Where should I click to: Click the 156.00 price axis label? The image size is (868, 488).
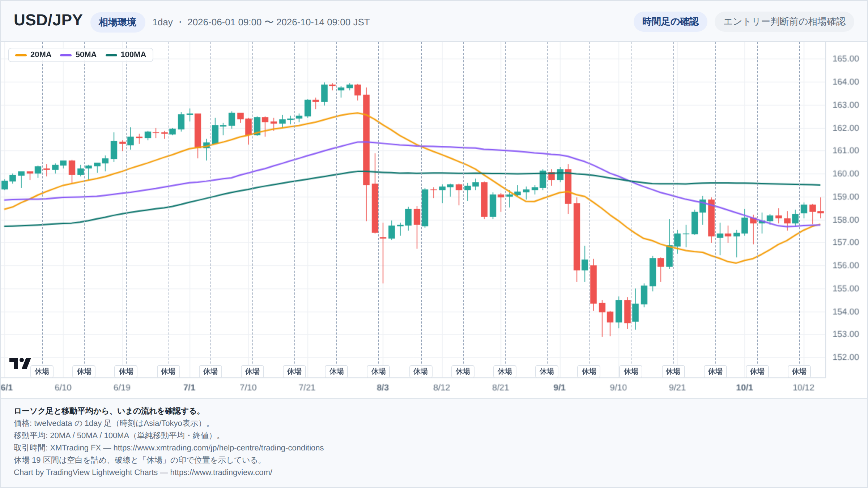click(x=846, y=265)
